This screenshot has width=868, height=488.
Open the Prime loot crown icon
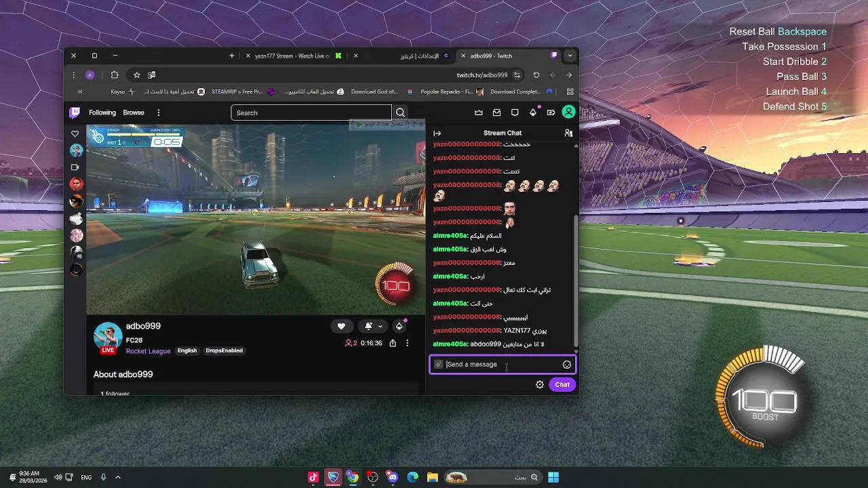479,113
